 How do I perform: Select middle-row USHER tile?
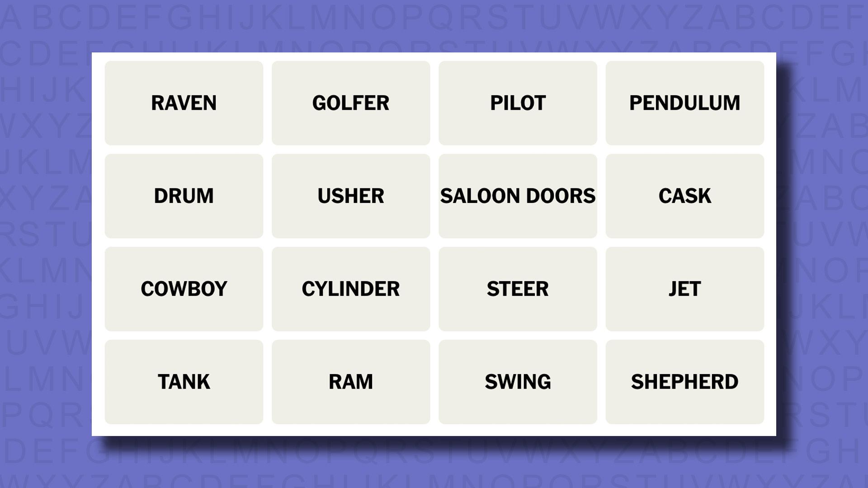[350, 196]
